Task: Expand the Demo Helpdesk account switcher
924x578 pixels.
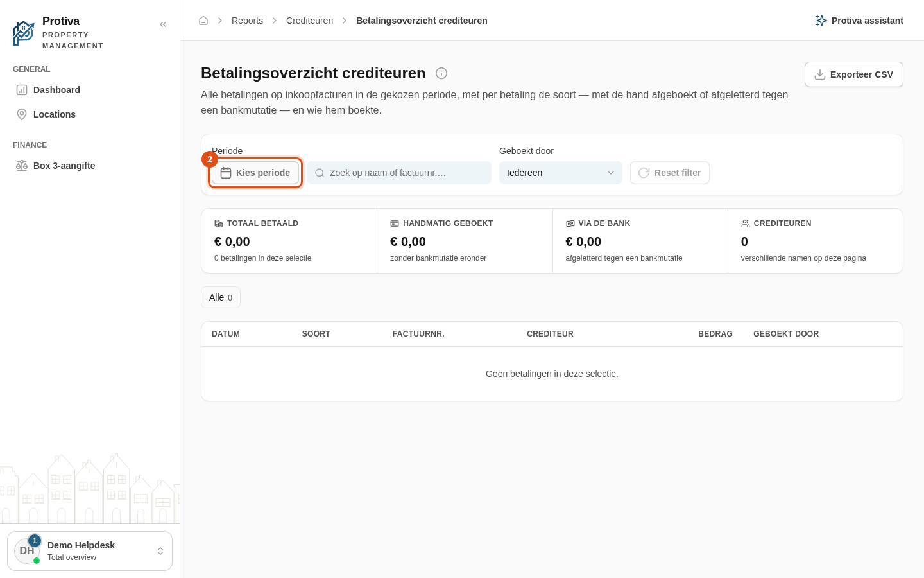Action: (90, 551)
